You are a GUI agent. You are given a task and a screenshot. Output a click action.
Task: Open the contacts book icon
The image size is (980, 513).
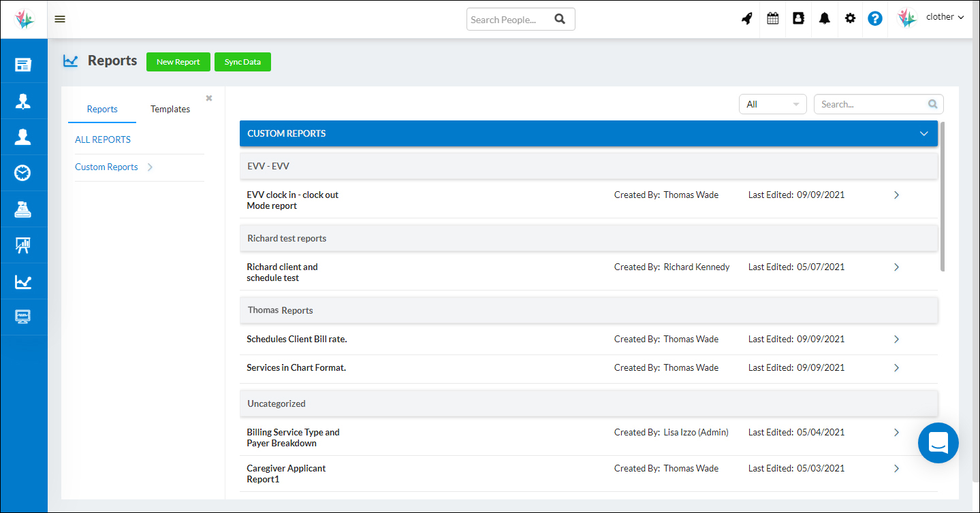pyautogui.click(x=798, y=18)
